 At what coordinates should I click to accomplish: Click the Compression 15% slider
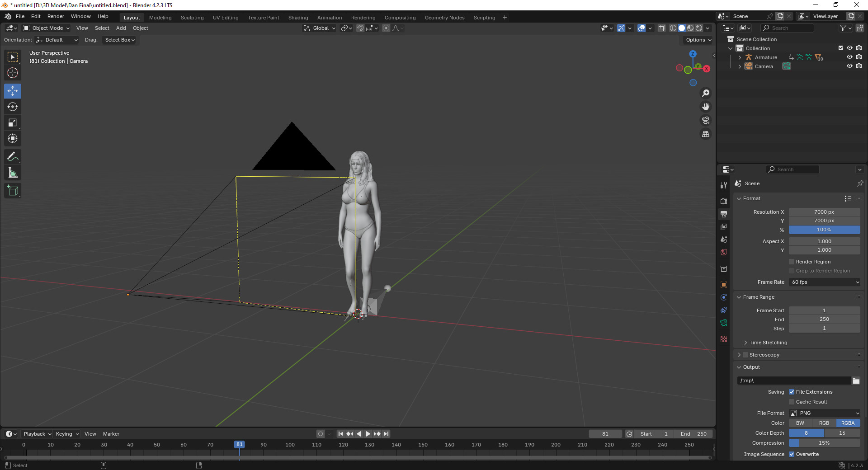click(x=825, y=443)
